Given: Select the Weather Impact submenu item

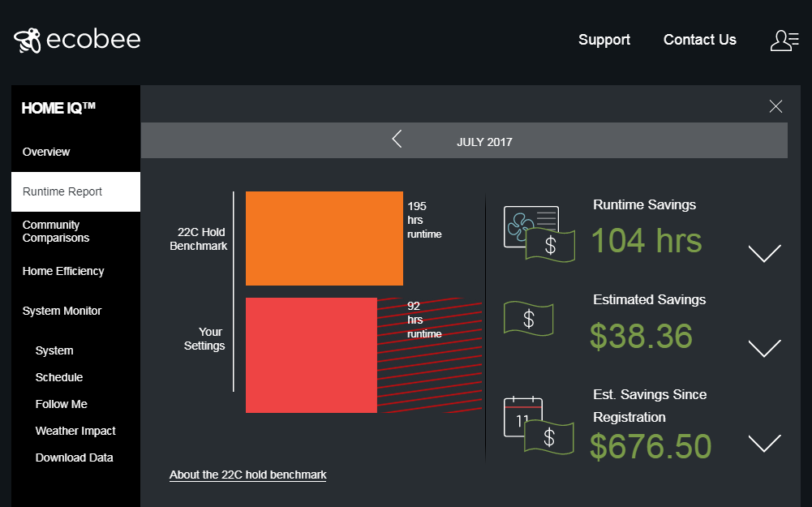Looking at the screenshot, I should 75,431.
